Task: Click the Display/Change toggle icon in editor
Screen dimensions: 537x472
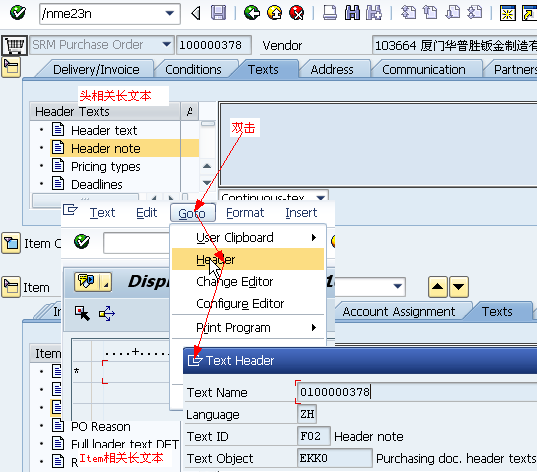Action: pos(87,282)
